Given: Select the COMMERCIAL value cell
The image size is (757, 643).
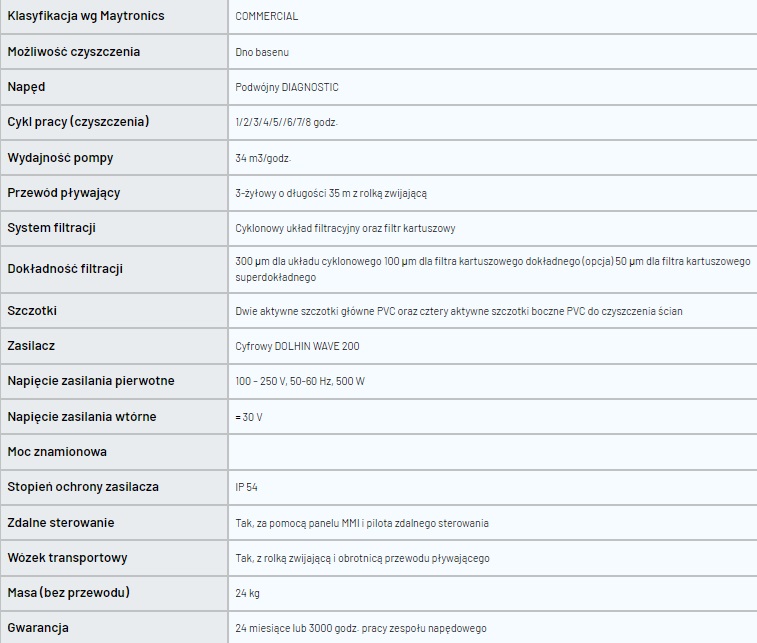Looking at the screenshot, I should point(492,16).
